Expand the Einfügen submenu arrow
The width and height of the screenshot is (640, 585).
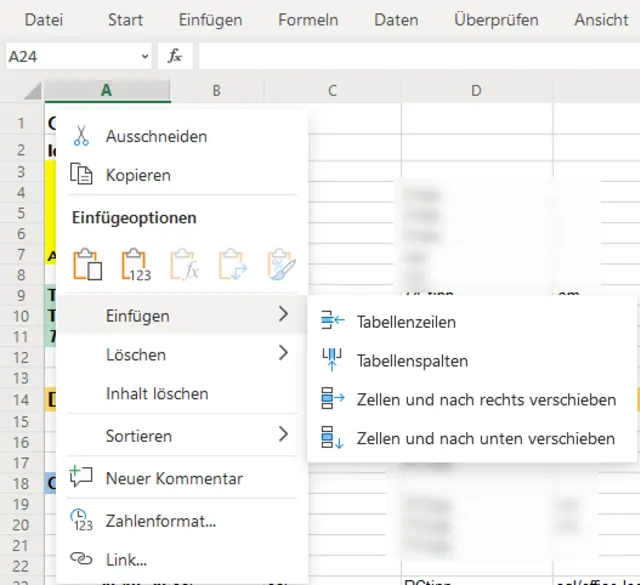(x=283, y=314)
